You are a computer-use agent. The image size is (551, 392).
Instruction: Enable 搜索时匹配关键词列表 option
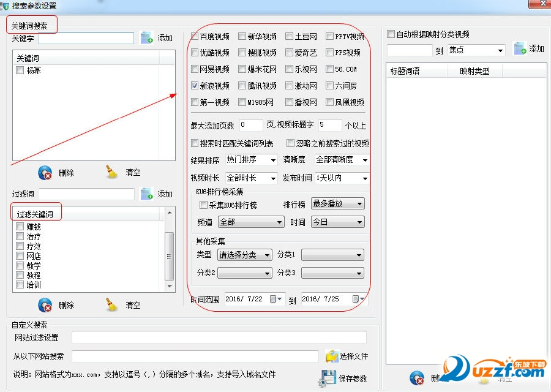pyautogui.click(x=195, y=143)
